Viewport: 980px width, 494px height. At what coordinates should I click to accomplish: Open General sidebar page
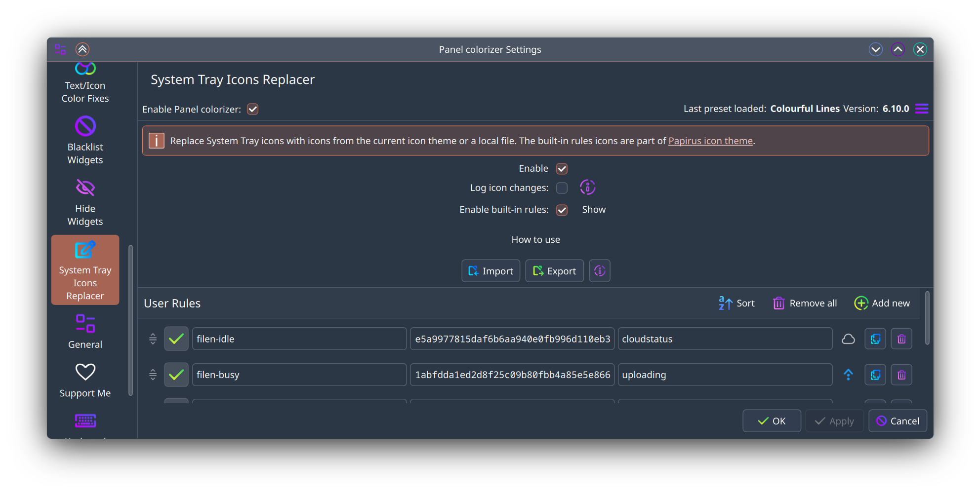tap(85, 331)
